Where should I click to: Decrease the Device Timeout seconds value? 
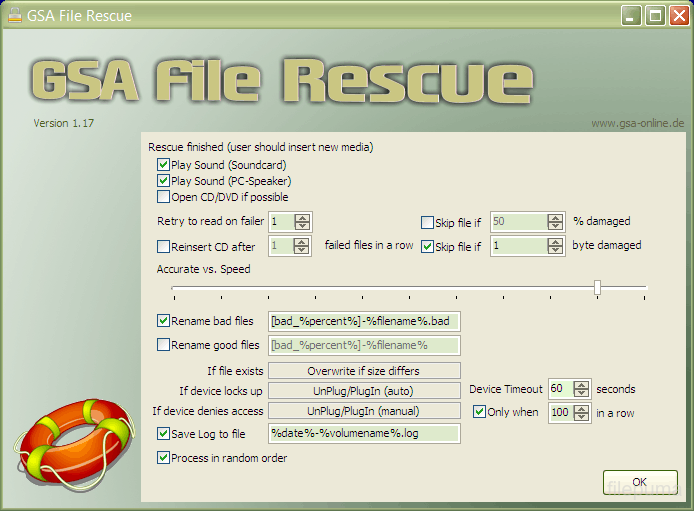point(583,393)
